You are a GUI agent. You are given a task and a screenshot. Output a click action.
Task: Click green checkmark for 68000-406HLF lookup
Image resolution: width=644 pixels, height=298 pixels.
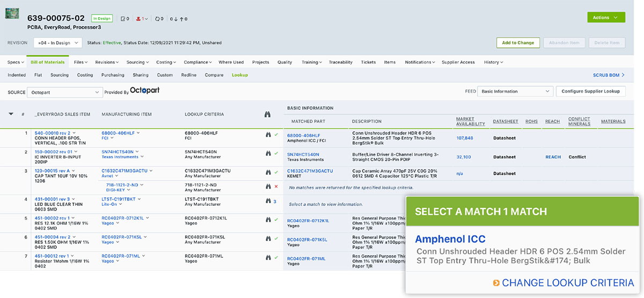coord(276,136)
